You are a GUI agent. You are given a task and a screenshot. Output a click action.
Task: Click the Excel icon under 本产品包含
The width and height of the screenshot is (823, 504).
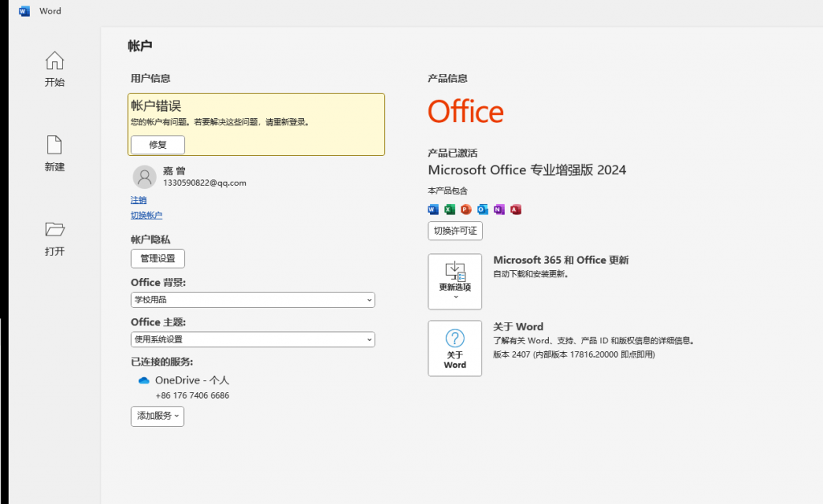point(450,210)
